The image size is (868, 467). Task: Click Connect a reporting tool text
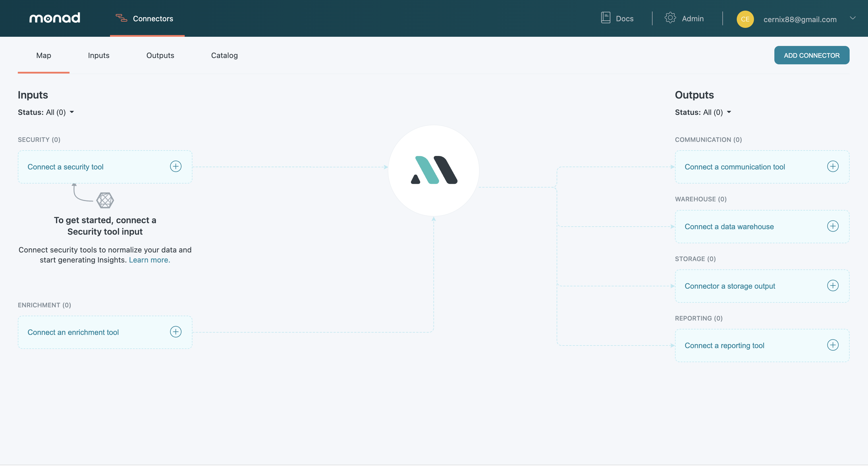tap(724, 345)
